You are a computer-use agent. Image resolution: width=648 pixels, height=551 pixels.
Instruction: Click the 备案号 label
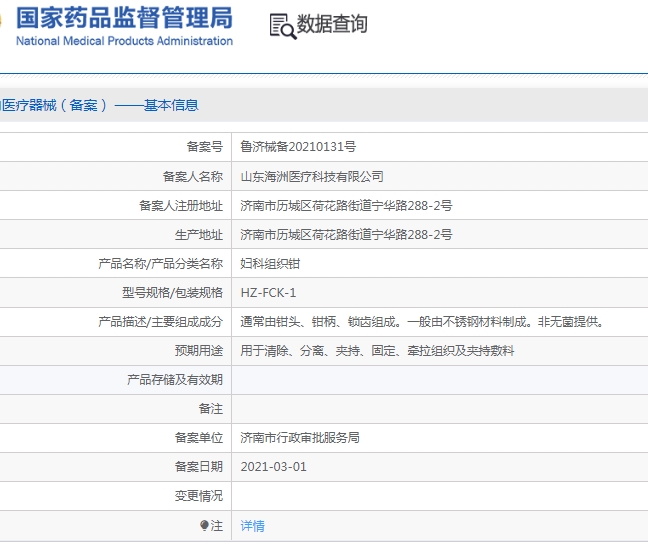pyautogui.click(x=205, y=146)
